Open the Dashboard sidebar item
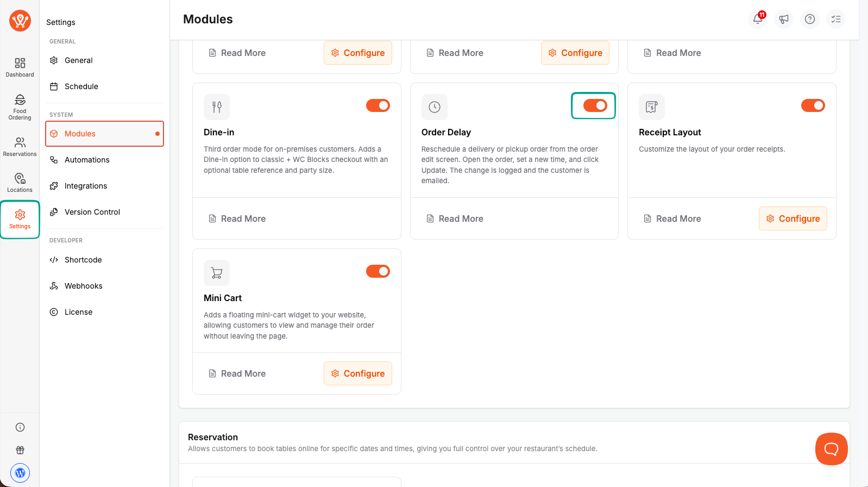 point(20,67)
